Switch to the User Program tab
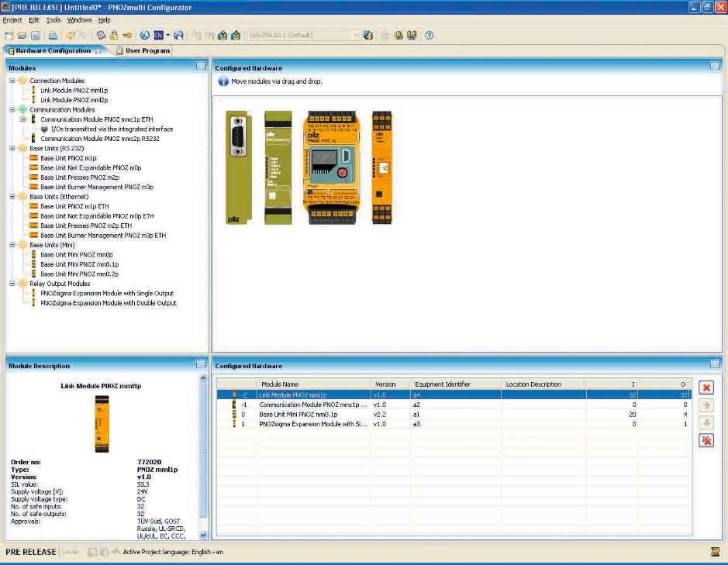 click(143, 50)
